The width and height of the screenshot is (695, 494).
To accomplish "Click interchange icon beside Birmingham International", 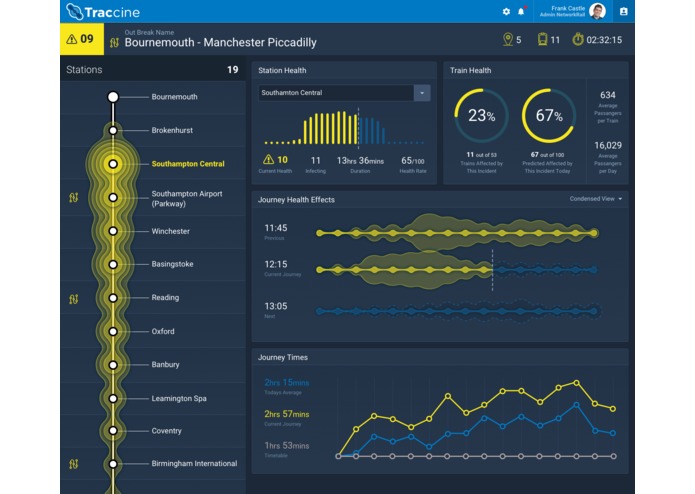I will pyautogui.click(x=74, y=464).
